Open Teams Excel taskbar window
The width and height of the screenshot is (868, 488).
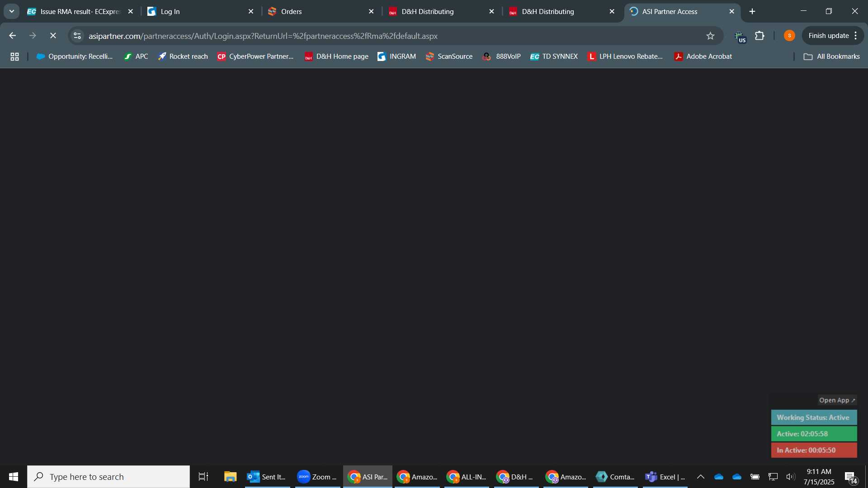[x=665, y=477]
